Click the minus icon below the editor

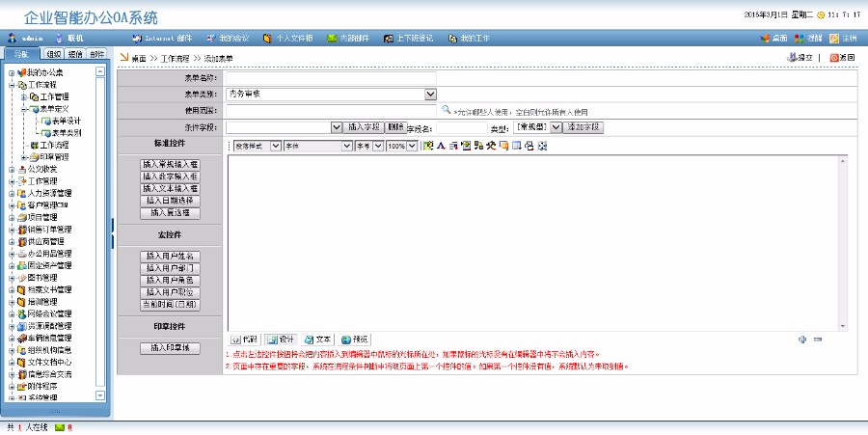[x=818, y=340]
